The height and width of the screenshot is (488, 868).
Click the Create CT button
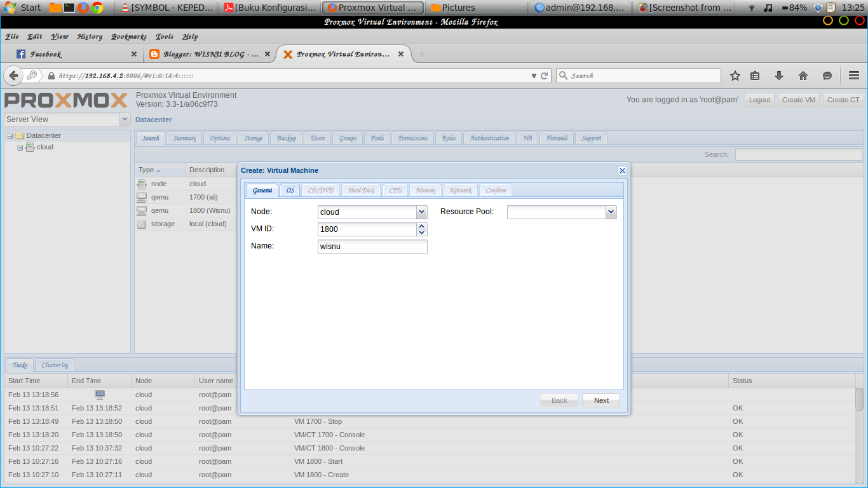click(x=843, y=100)
